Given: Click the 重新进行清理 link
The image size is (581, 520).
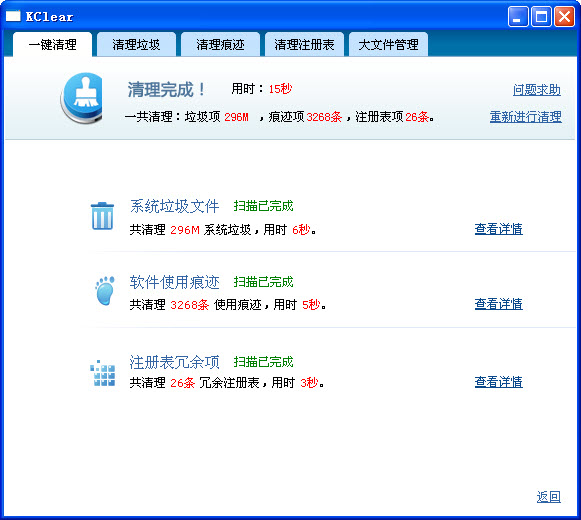Looking at the screenshot, I should (525, 117).
